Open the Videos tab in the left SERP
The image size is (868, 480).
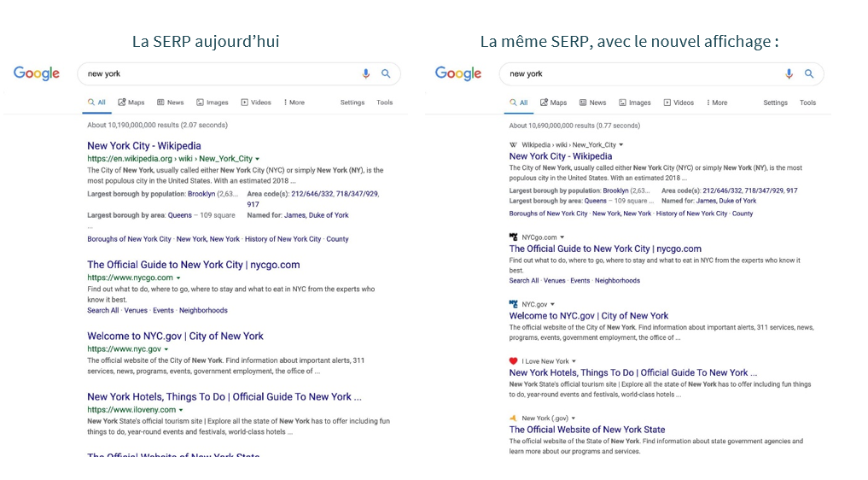pos(256,102)
